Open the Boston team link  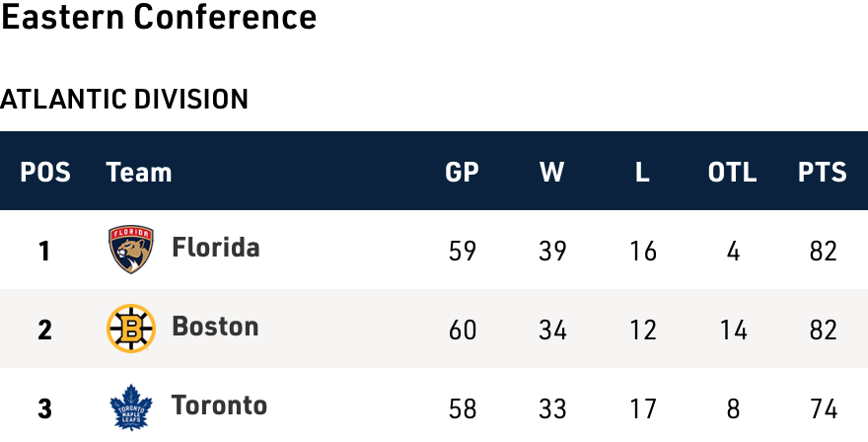point(214,327)
